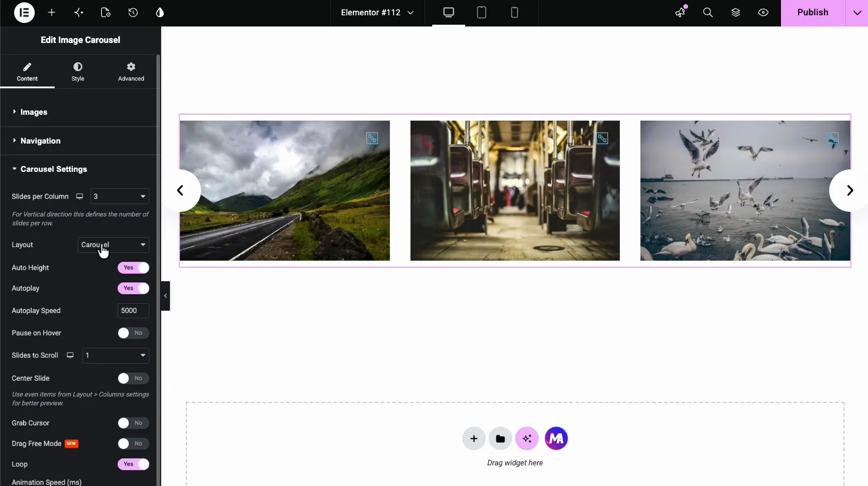Enable Grab Cursor switch
868x486 pixels.
click(133, 423)
